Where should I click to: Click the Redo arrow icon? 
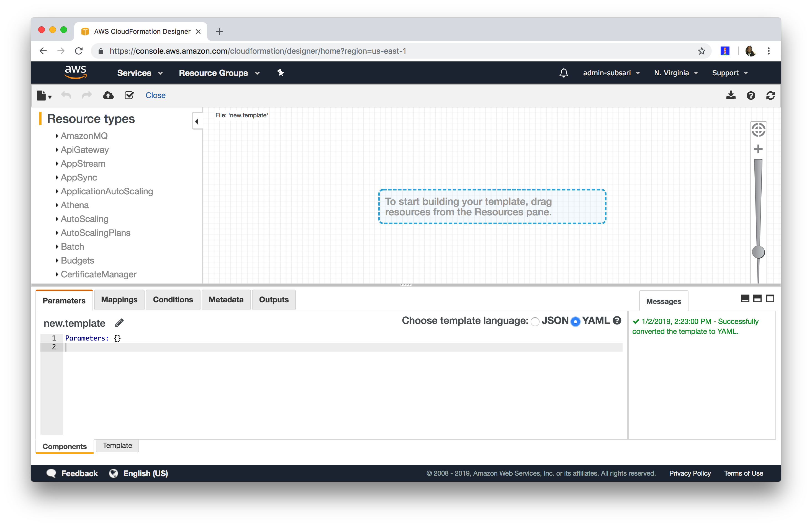click(x=87, y=96)
